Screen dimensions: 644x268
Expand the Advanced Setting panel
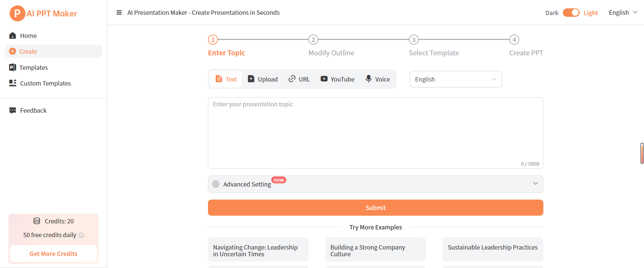pos(535,183)
